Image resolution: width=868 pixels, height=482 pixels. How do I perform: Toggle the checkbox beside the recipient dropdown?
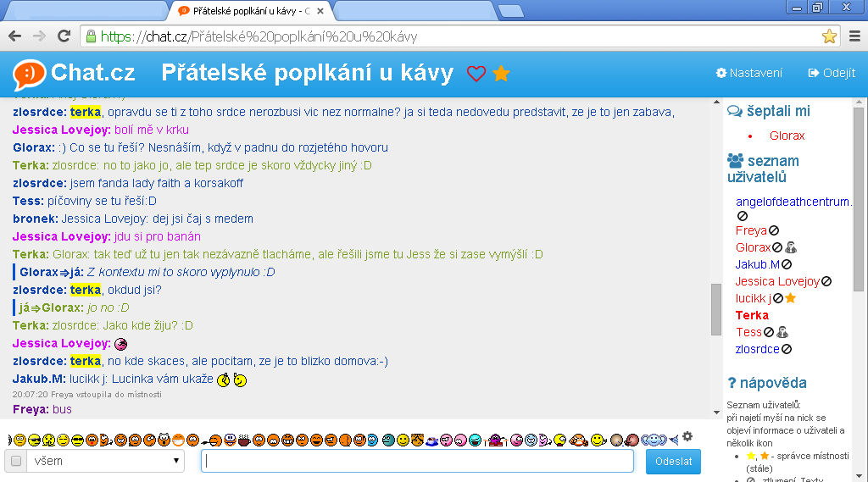click(x=15, y=462)
